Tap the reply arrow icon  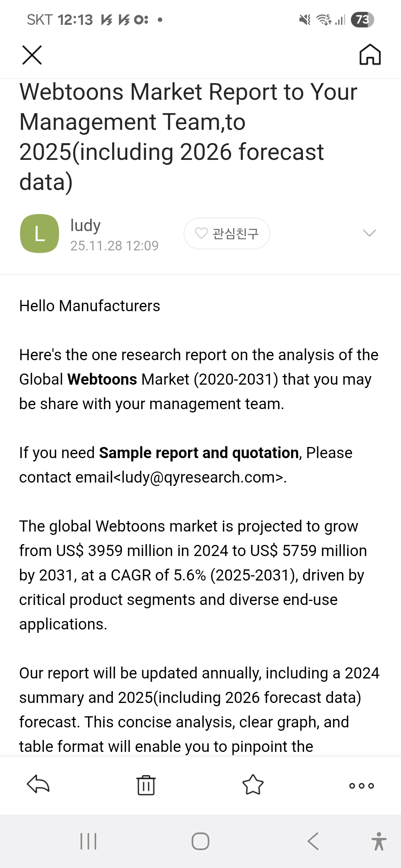tap(38, 784)
